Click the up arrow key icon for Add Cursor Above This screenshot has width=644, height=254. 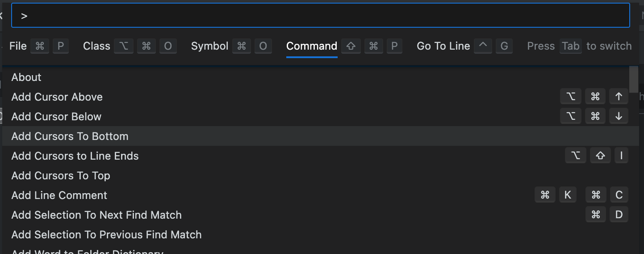pos(619,96)
